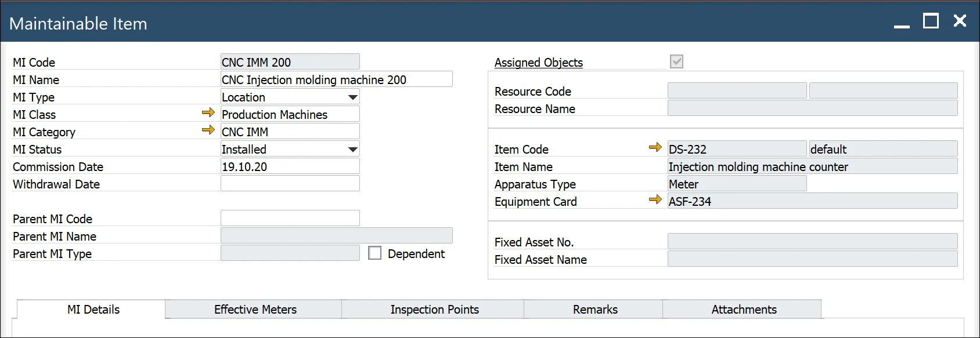Click the Withdrawal Date field
Screen dimensions: 980x338
[x=290, y=184]
